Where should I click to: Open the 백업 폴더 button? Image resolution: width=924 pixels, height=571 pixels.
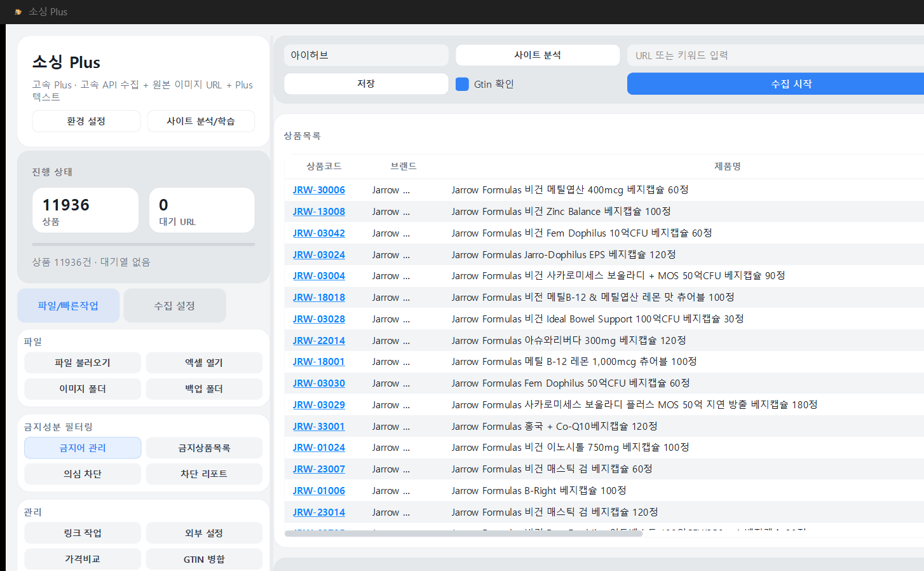(204, 389)
